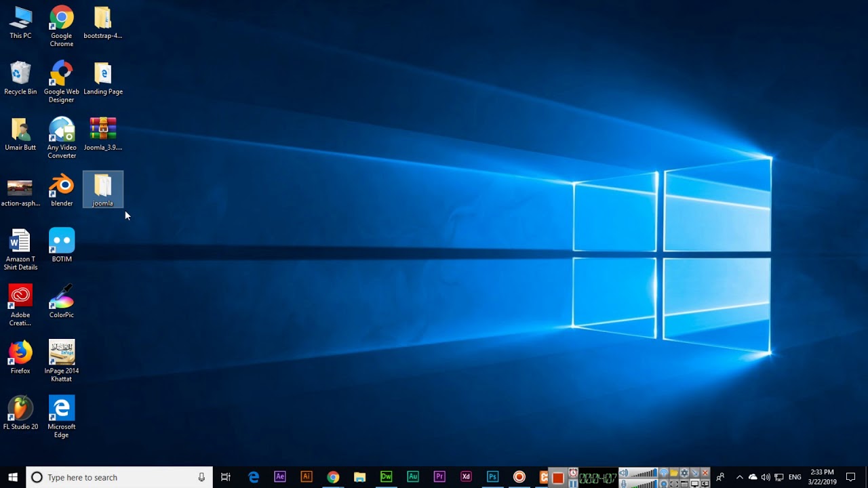868x488 pixels.
Task: Open Adobe Audition from the taskbar
Action: click(x=413, y=477)
